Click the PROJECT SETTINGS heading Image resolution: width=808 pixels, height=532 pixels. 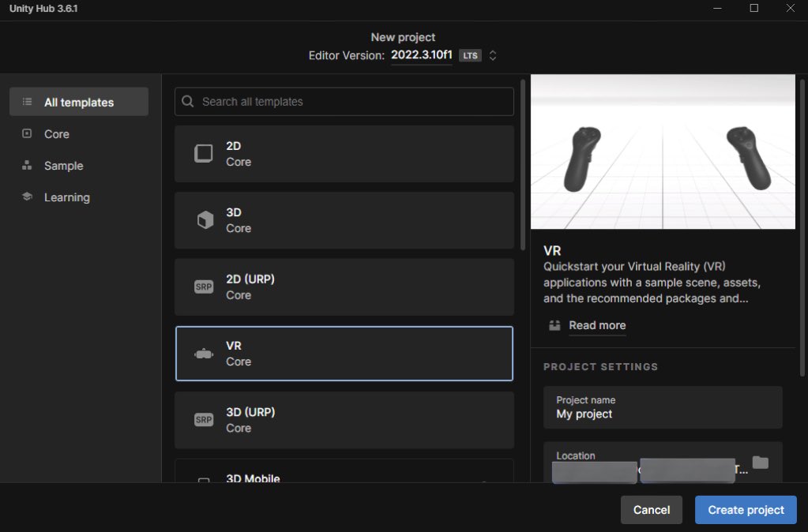click(x=600, y=367)
